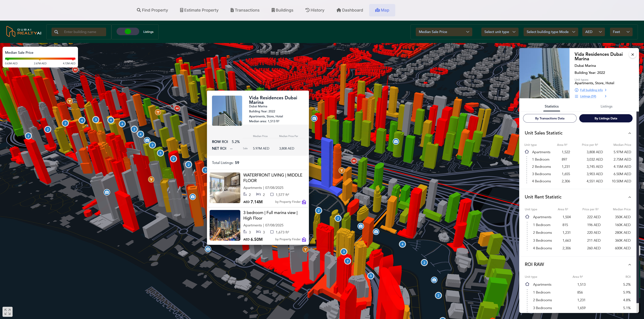Open the Buildings page link

point(282,10)
